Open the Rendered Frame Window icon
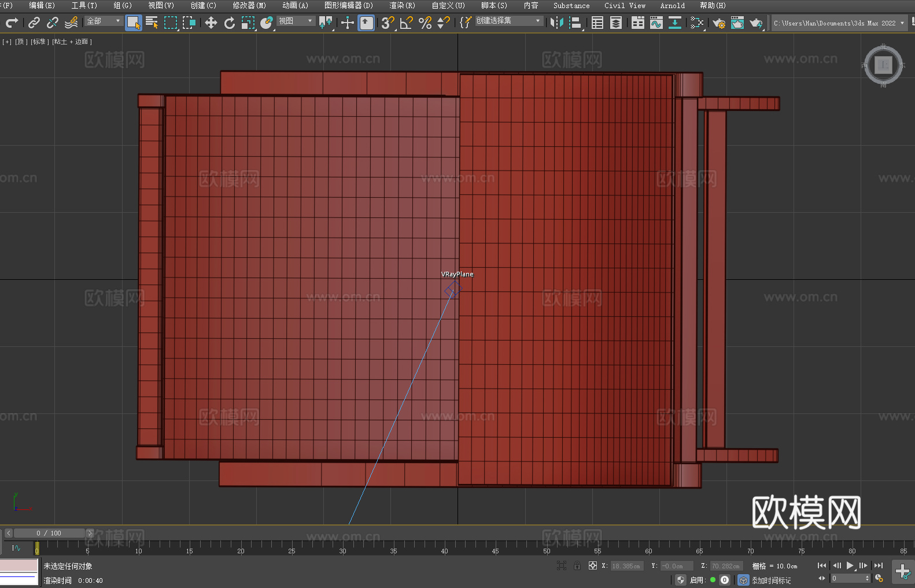This screenshot has height=588, width=915. click(x=737, y=23)
